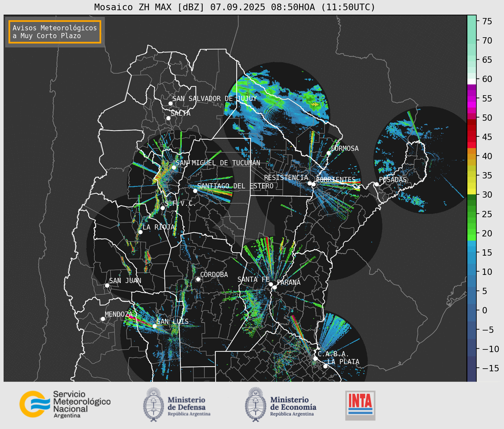
Task: Select the San Luis city marker
Action: pyautogui.click(x=154, y=326)
